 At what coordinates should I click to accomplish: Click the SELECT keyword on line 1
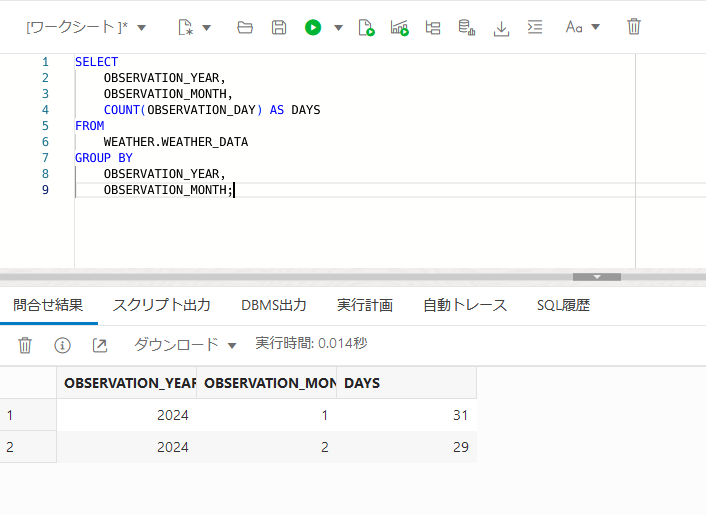click(96, 62)
